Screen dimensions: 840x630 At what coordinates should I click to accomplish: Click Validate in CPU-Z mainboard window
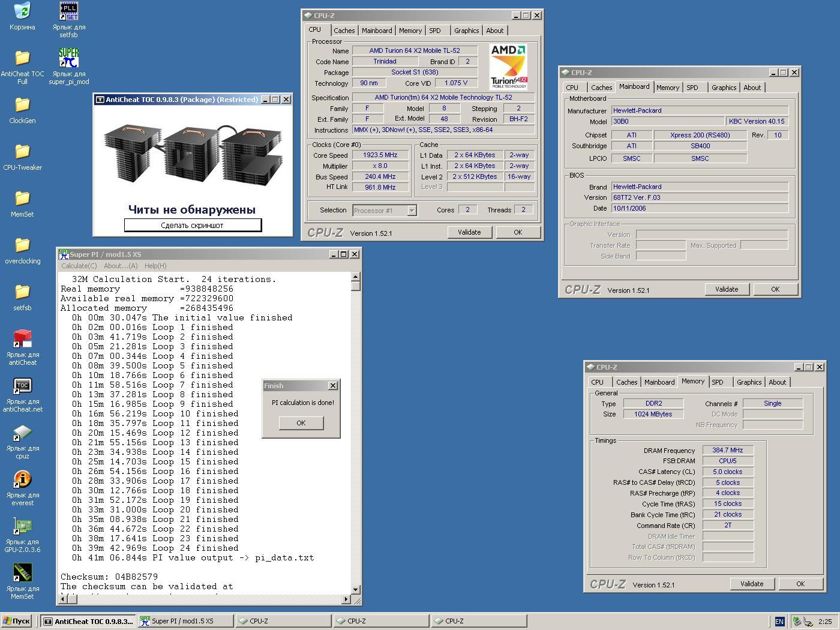coord(727,289)
